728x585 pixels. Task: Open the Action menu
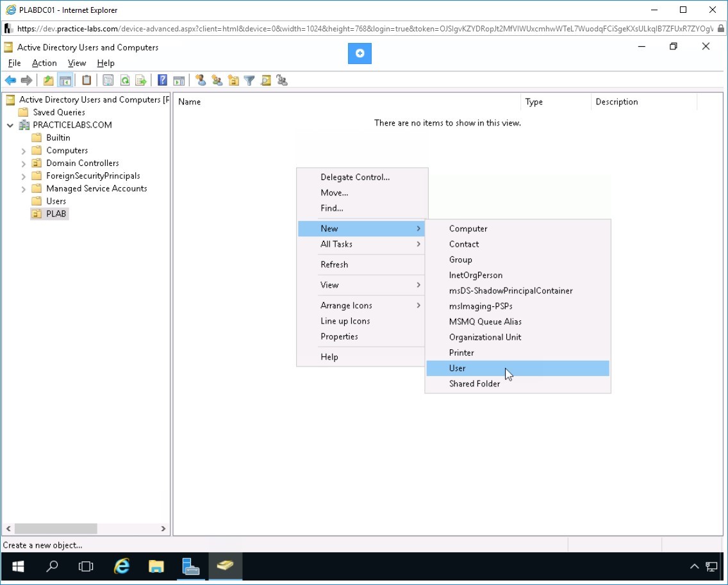click(44, 63)
